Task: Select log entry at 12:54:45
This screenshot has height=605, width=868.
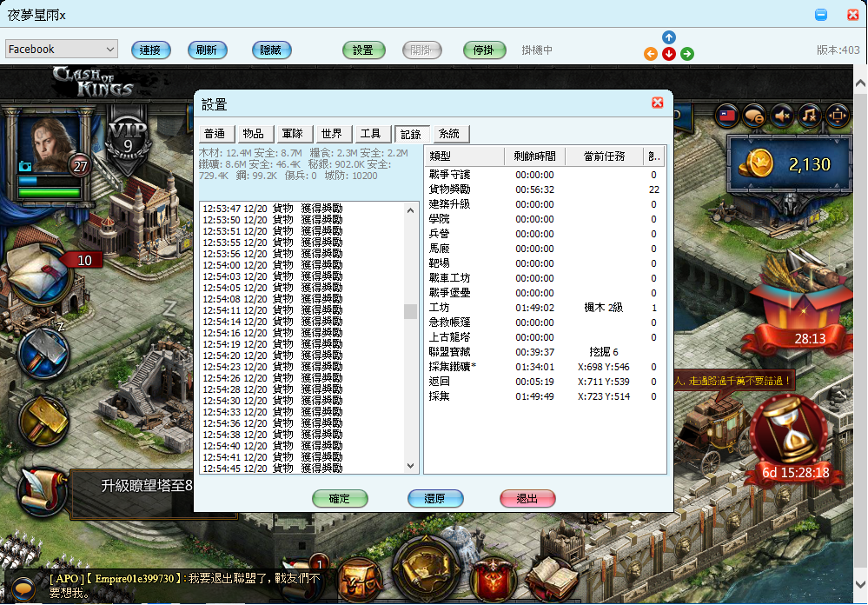Action: 272,469
